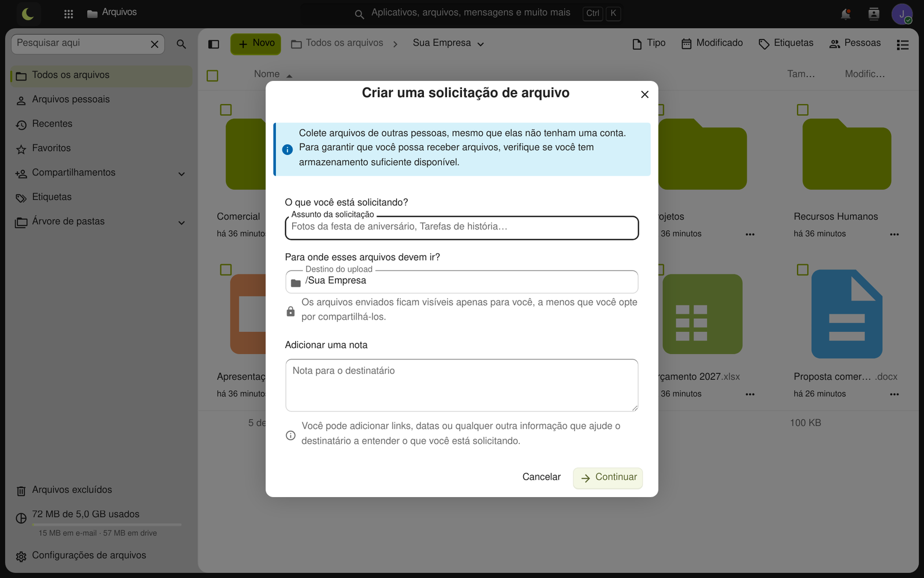Clear the sidebar search field
Screen dimensions: 924x578
(x=155, y=44)
